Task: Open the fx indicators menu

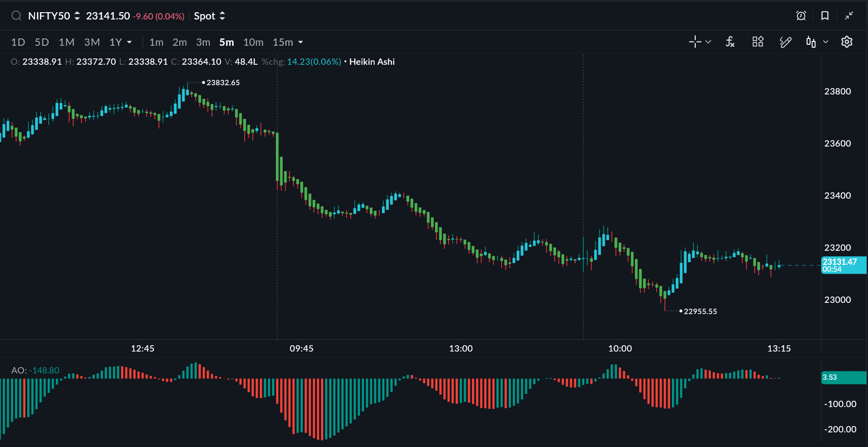Action: pyautogui.click(x=730, y=42)
